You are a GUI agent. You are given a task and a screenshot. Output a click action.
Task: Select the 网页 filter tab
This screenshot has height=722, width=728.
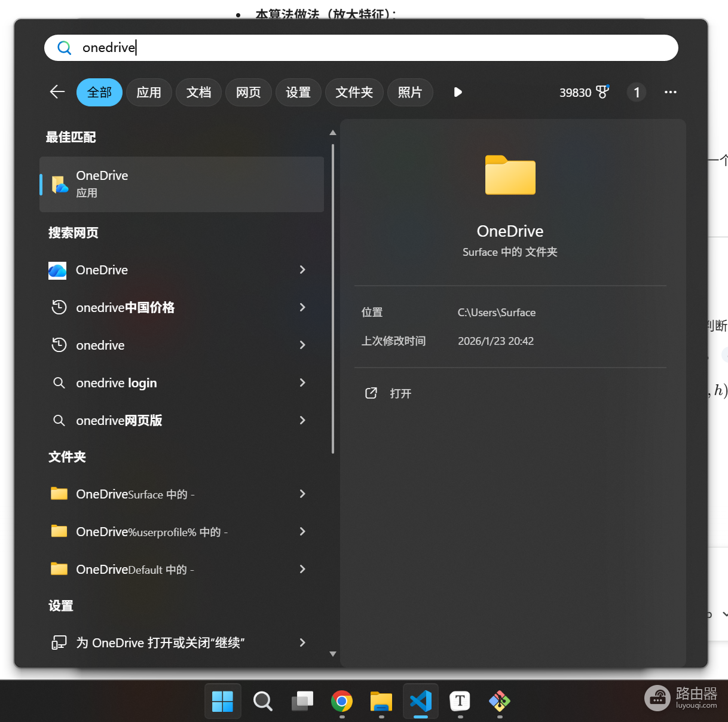[x=248, y=92]
